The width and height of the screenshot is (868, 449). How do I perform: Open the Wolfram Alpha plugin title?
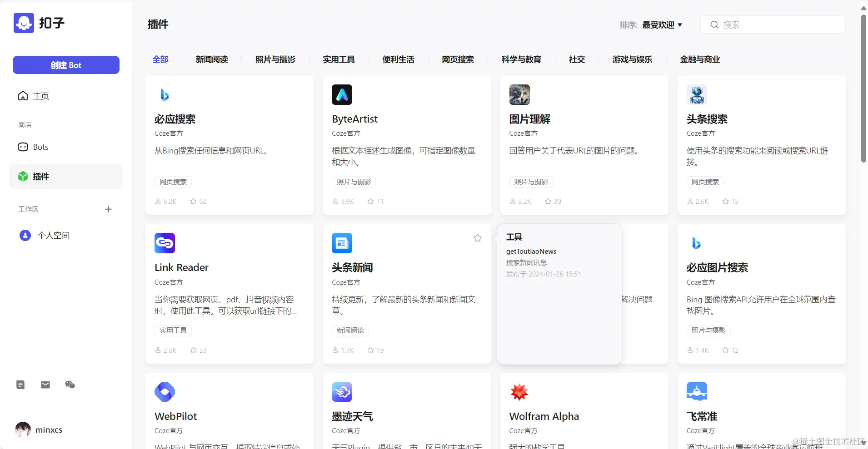pos(544,416)
